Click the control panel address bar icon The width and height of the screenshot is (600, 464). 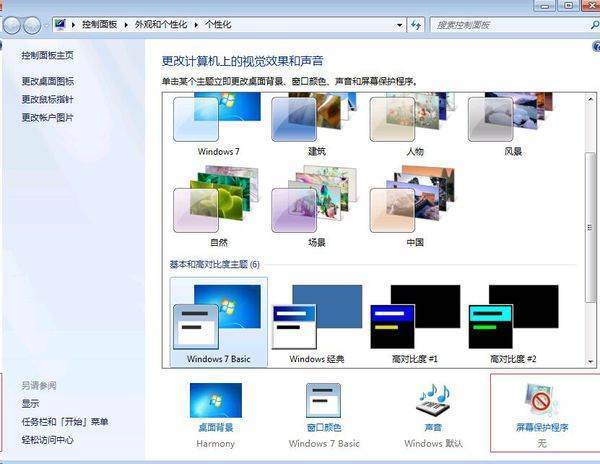point(60,24)
